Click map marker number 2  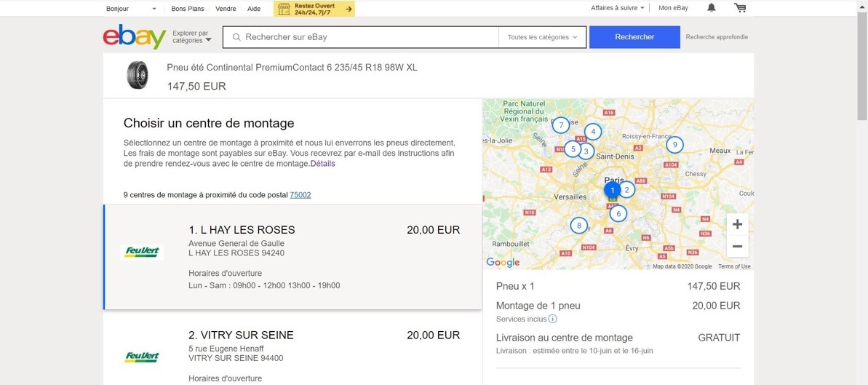tap(626, 190)
